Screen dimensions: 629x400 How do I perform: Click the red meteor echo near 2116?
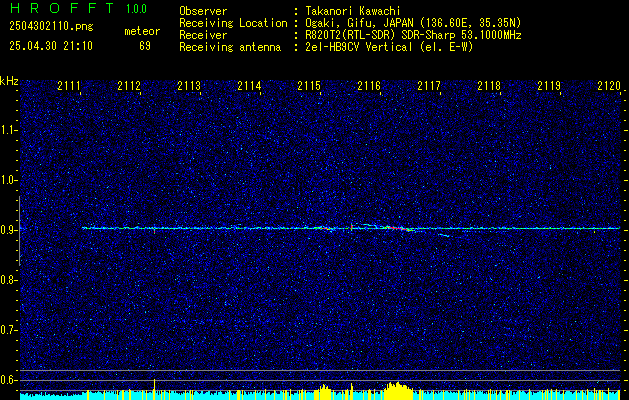397,228
